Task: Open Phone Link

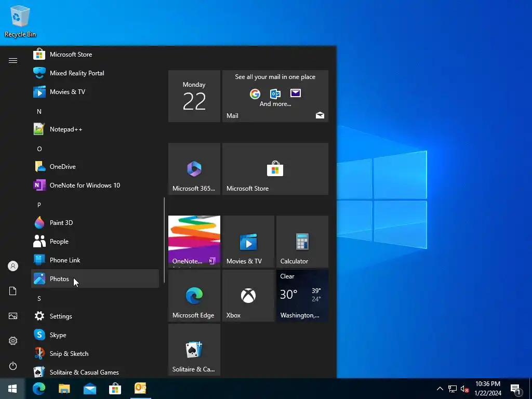Action: (95, 260)
